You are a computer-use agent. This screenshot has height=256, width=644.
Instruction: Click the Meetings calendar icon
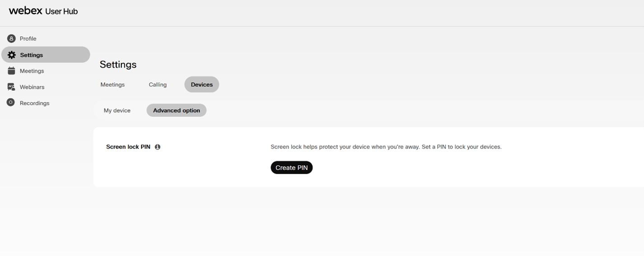pos(11,71)
